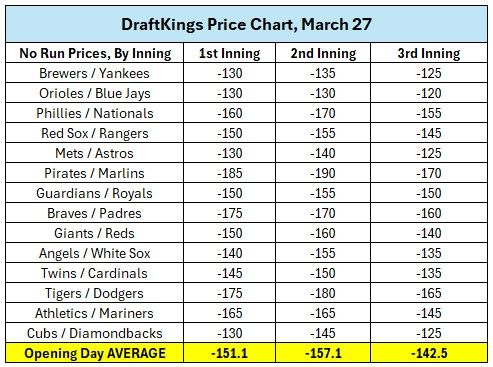
Task: Select the 1st Inning column header
Action: click(x=229, y=53)
